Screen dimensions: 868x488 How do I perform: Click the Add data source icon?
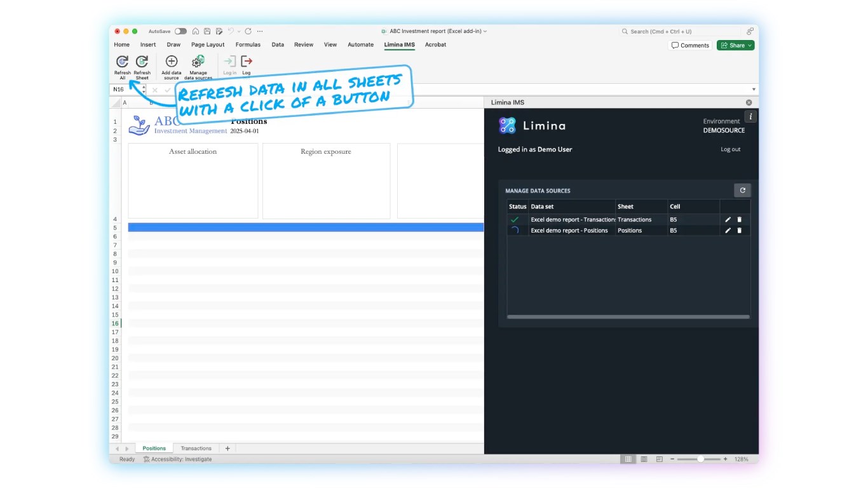(x=172, y=61)
